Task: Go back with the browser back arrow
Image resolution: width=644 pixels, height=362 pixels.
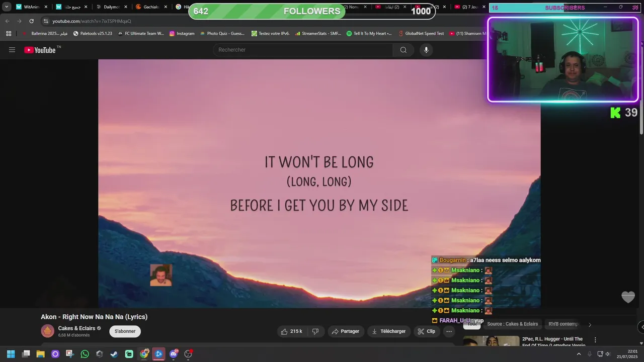Action: pyautogui.click(x=7, y=21)
